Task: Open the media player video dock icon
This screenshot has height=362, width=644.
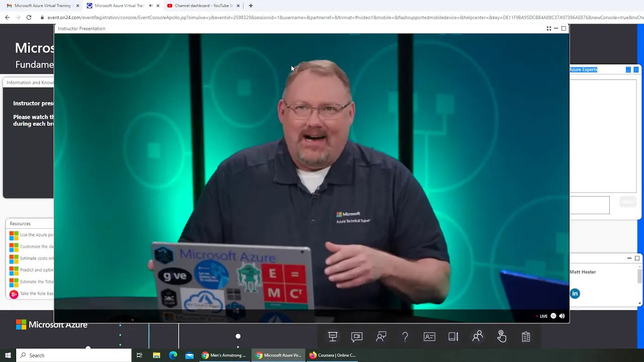Action: pyautogui.click(x=357, y=337)
